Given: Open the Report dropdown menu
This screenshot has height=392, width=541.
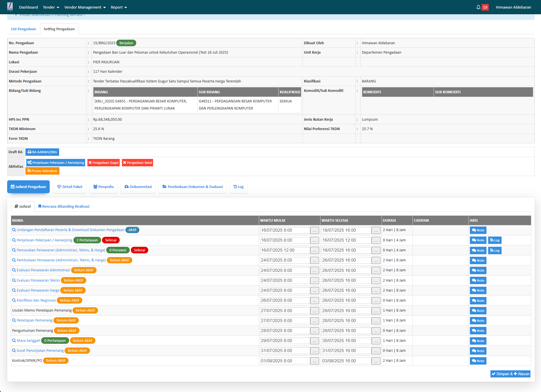Looking at the screenshot, I should [x=119, y=7].
